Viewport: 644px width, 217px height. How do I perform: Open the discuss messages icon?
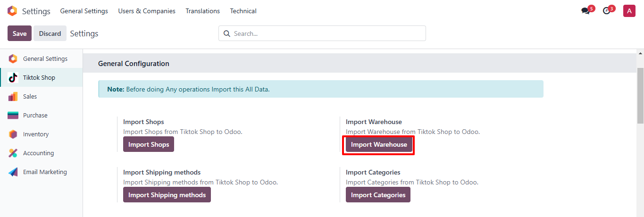pos(585,11)
